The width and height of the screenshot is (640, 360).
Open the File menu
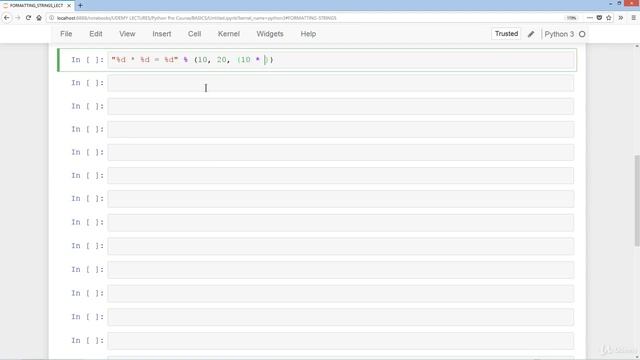pyautogui.click(x=66, y=34)
